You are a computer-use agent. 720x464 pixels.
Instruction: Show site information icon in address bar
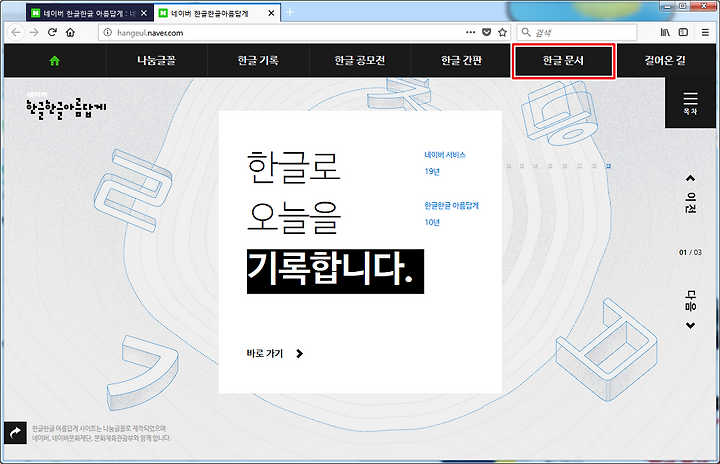107,33
